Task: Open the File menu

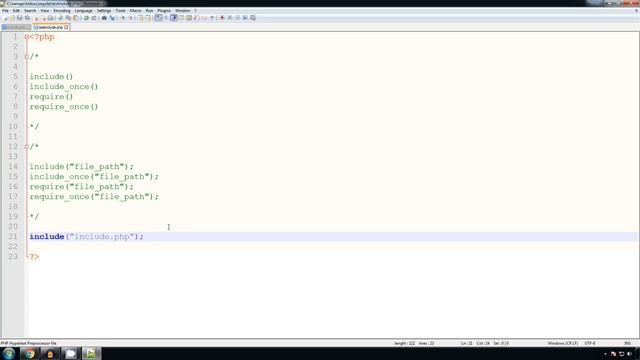Action: tap(5, 11)
